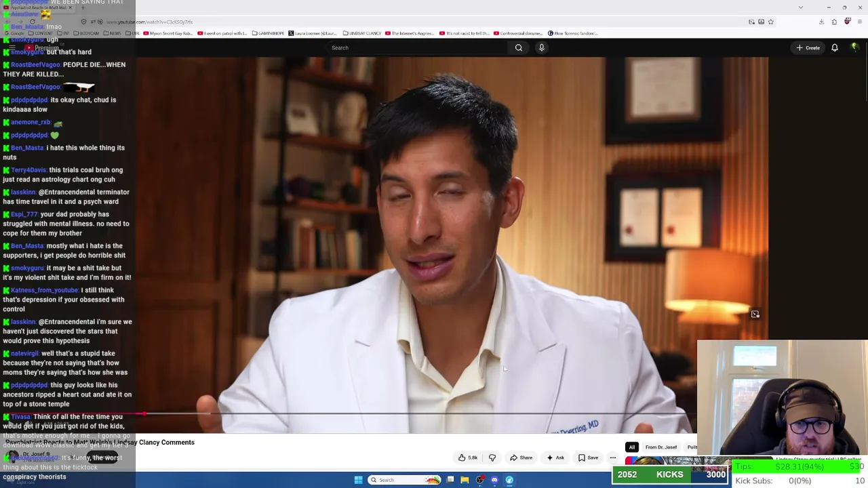This screenshot has height=488, width=868.
Task: Select the All filter chip
Action: pyautogui.click(x=631, y=447)
